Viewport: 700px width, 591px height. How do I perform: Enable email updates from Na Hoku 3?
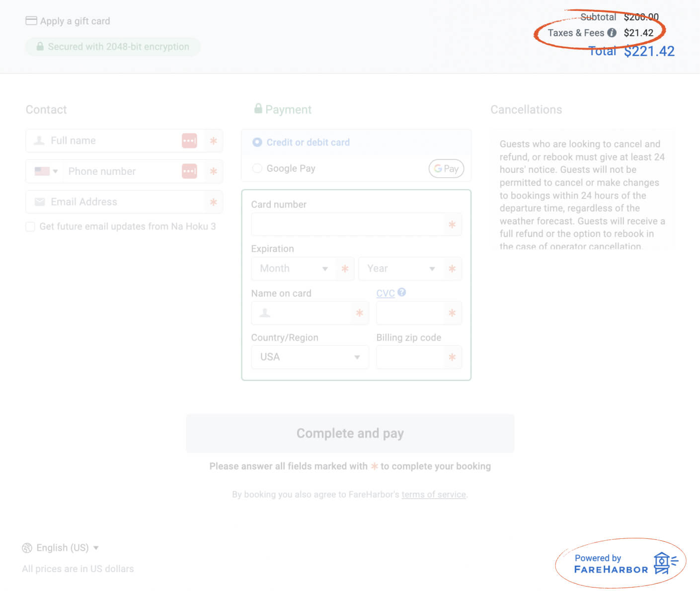coord(30,226)
